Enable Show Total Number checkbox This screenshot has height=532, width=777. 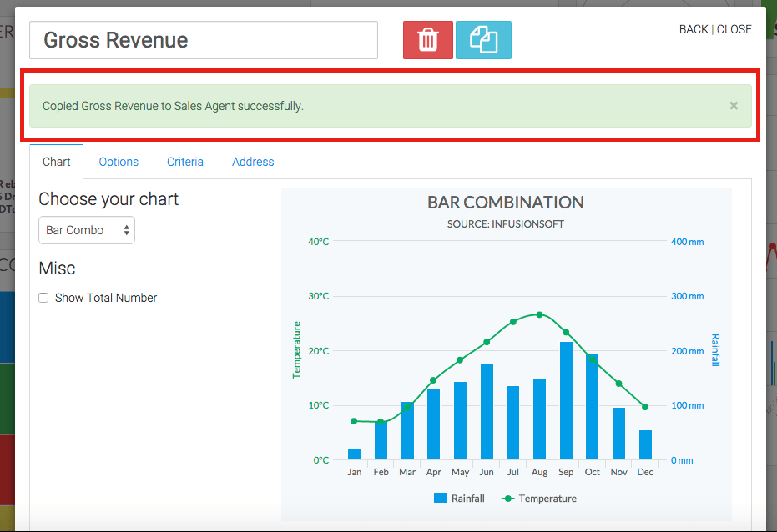point(43,298)
